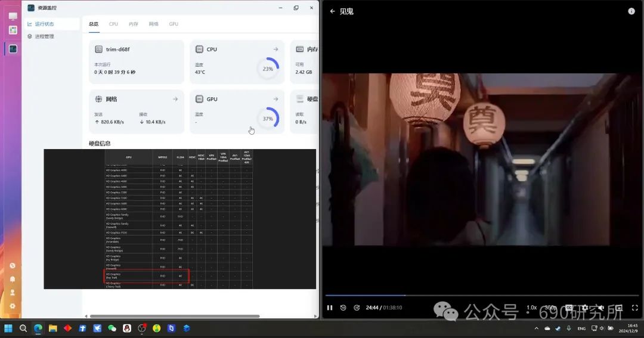Open GPU details via card arrow
644x338 pixels.
click(275, 99)
